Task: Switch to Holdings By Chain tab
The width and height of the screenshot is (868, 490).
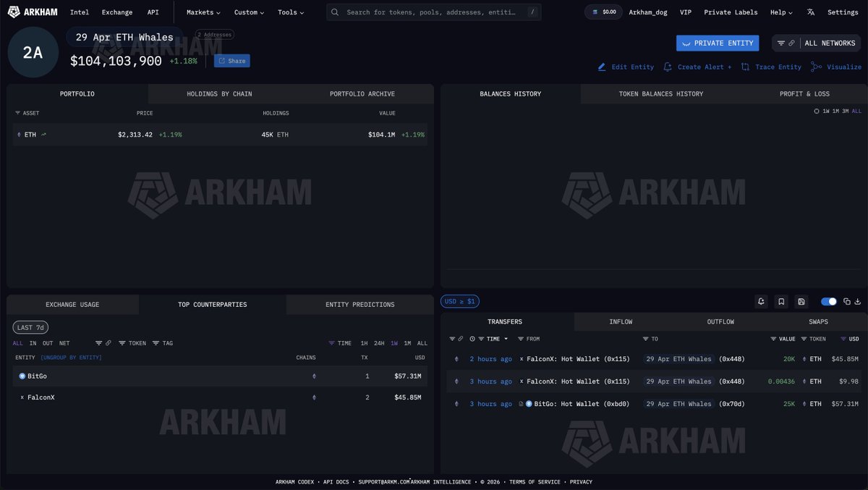Action: 219,94
